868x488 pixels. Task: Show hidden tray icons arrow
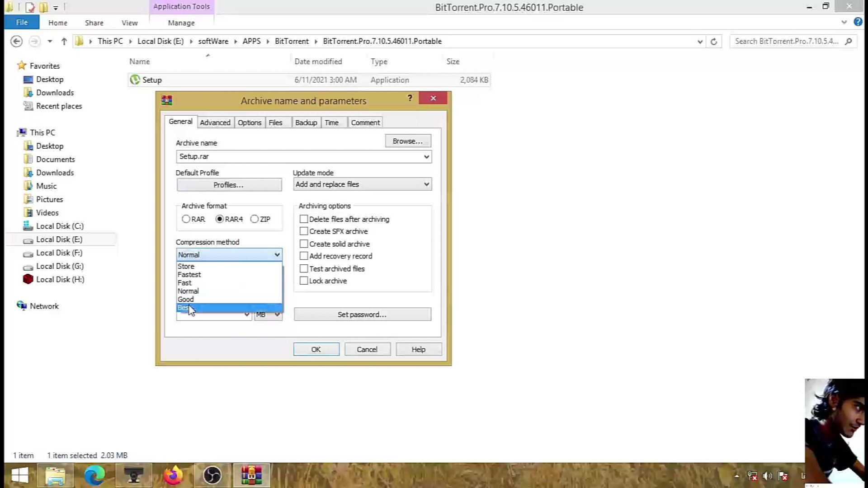click(x=736, y=476)
